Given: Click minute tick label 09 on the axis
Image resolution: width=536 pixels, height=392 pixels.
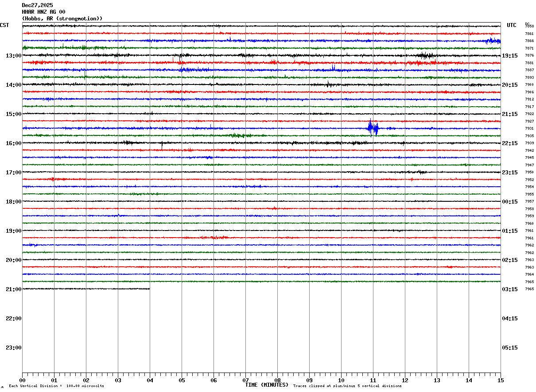Looking at the screenshot, I should pyautogui.click(x=309, y=380).
